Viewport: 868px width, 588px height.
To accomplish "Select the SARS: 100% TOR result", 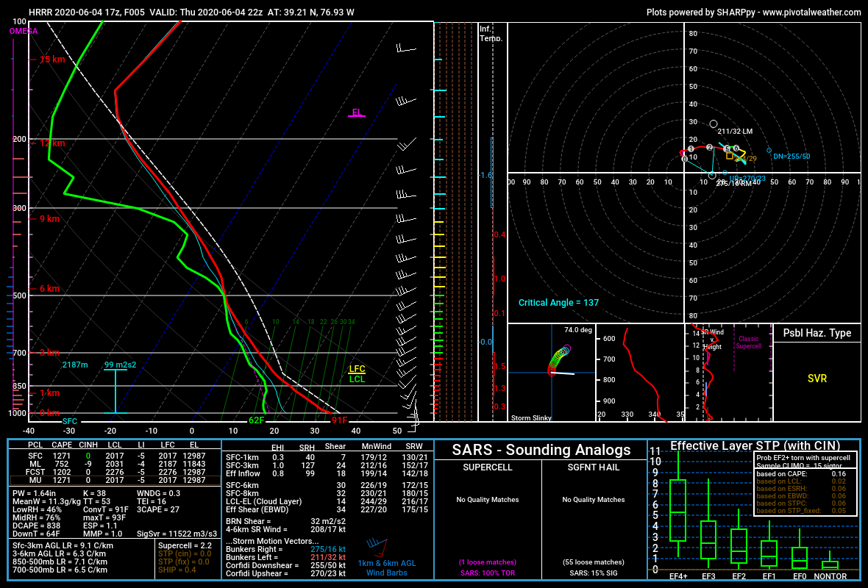I will tap(488, 573).
